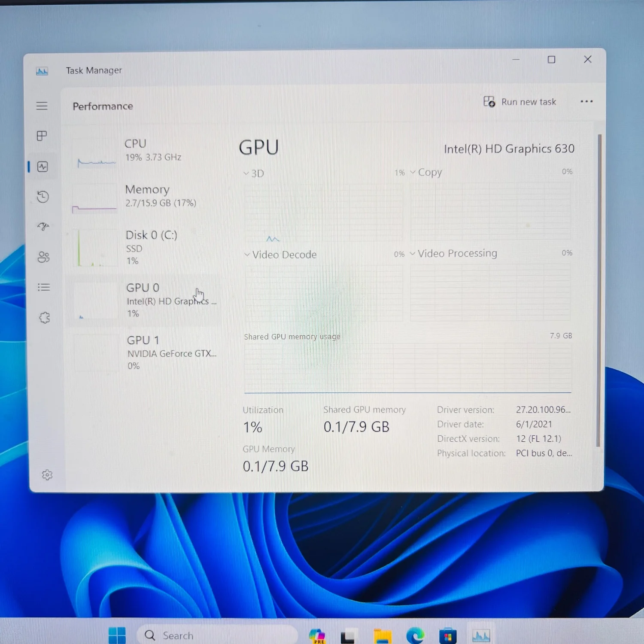Select the GPU 0 Intel HD Graphics entry
The image size is (644, 644).
click(x=146, y=301)
